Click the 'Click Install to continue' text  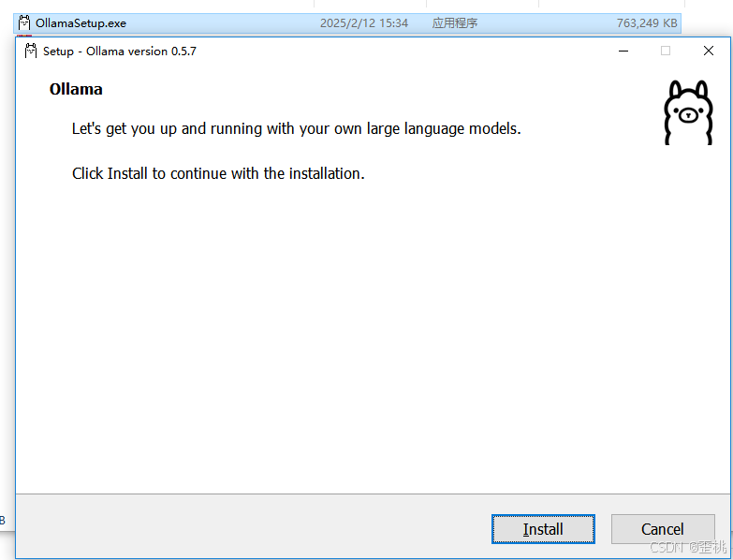click(x=218, y=173)
